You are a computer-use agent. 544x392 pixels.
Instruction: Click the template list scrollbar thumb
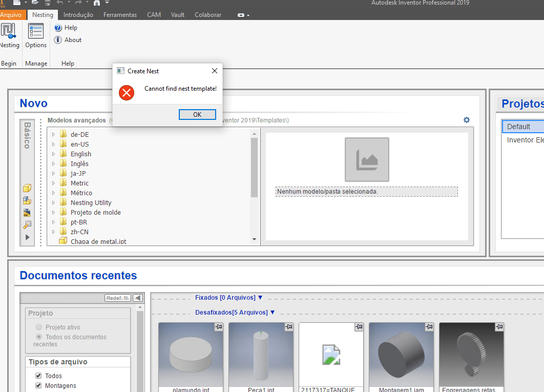click(x=254, y=168)
